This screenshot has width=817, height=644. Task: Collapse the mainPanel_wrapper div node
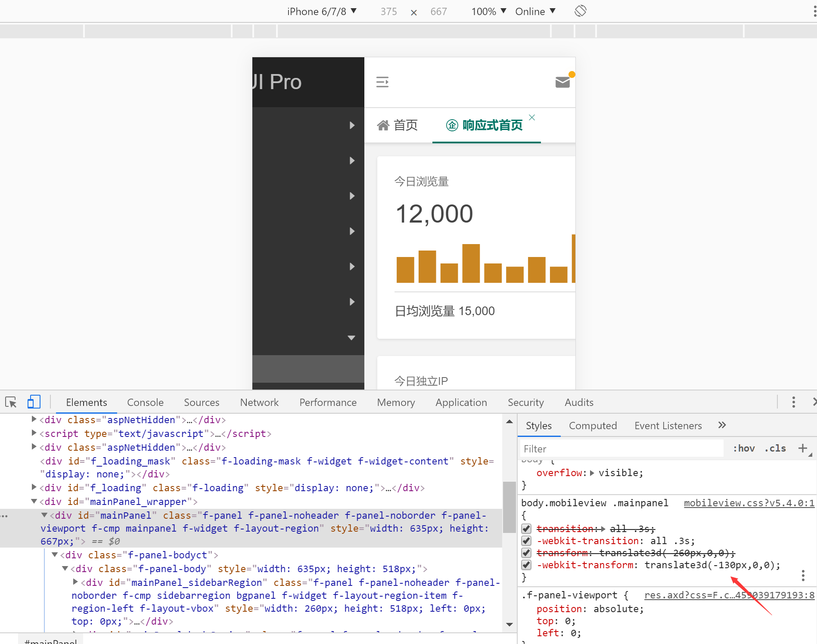[34, 501]
